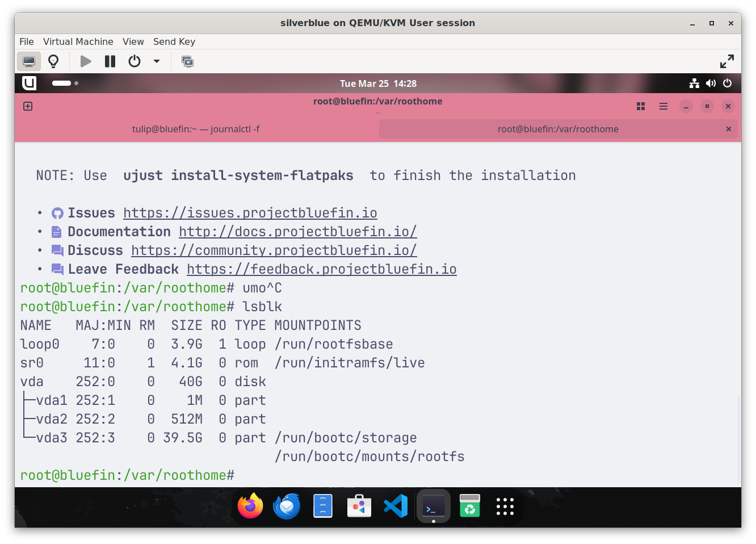The height and width of the screenshot is (544, 756).
Task: Open the docs.projectbluefin.io link
Action: point(298,232)
